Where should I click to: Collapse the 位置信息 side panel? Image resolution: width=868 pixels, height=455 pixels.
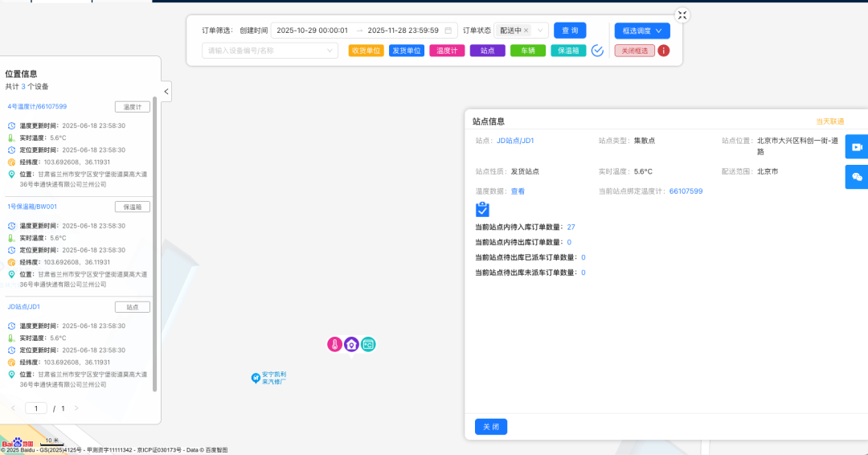166,92
